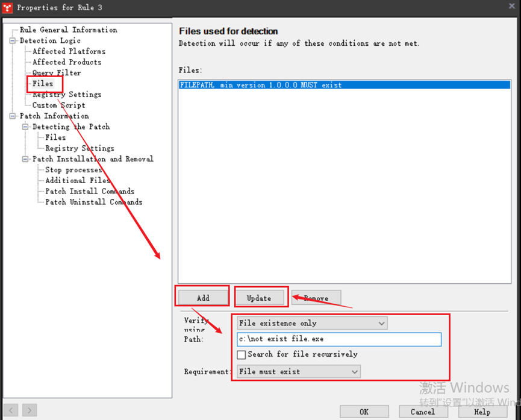Click the forward arrow navigation button

tap(30, 410)
